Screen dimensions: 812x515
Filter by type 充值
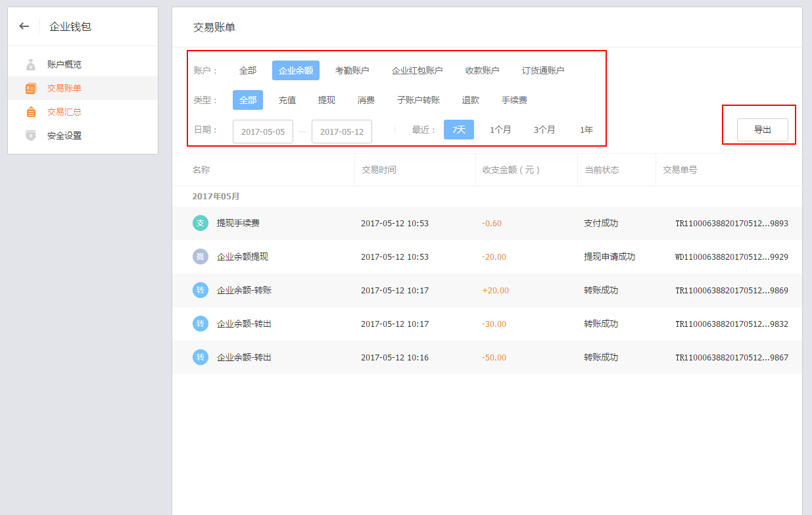click(x=287, y=100)
